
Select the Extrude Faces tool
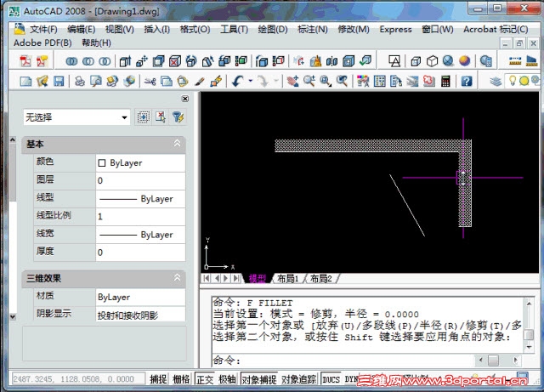point(125,61)
